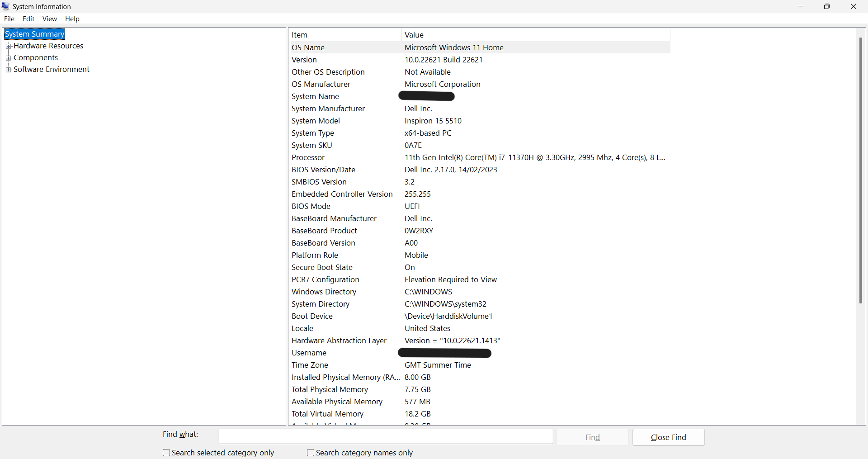The image size is (868, 459).
Task: Select the BaseBoard Version item
Action: (x=323, y=243)
